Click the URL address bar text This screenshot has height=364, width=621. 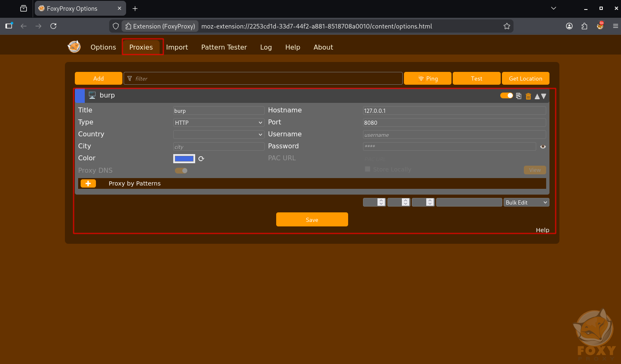coord(317,26)
